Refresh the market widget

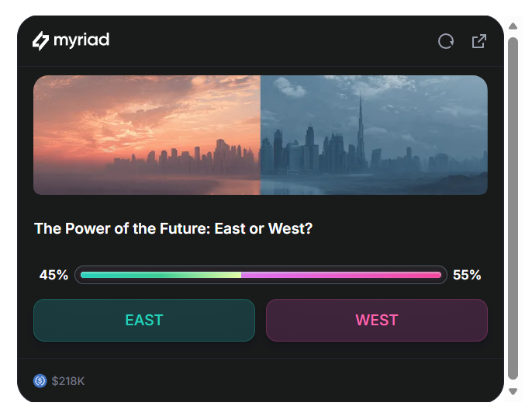[446, 41]
